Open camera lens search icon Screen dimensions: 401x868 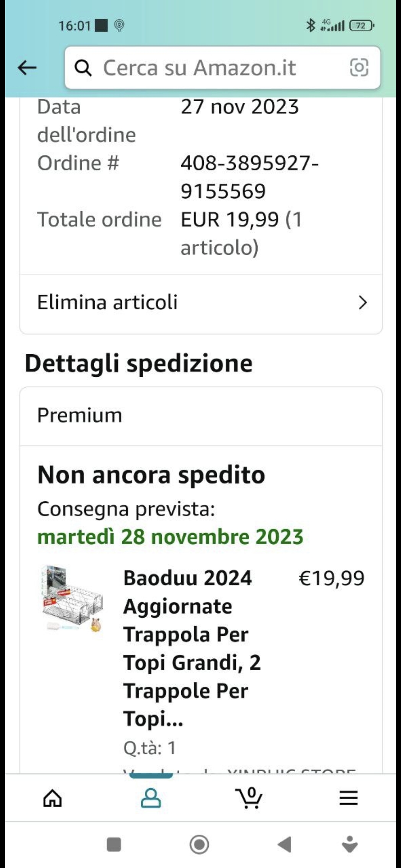click(359, 68)
